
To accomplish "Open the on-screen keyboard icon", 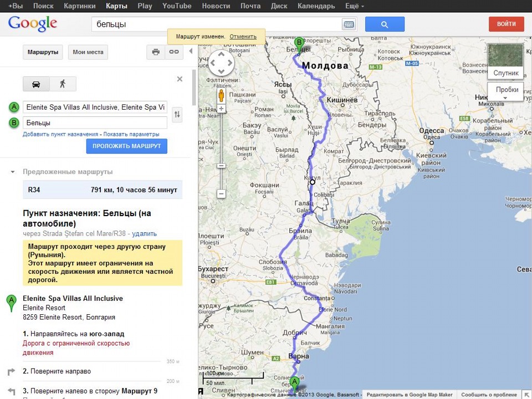I will tap(349, 24).
